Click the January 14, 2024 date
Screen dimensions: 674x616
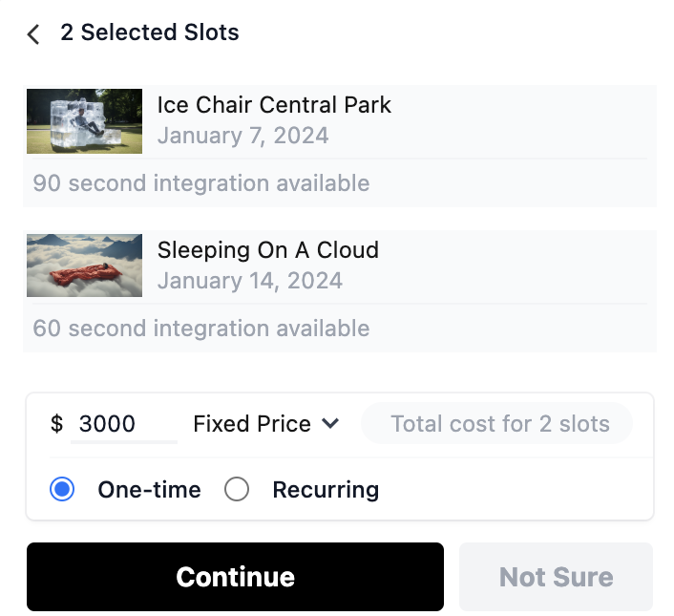[249, 281]
